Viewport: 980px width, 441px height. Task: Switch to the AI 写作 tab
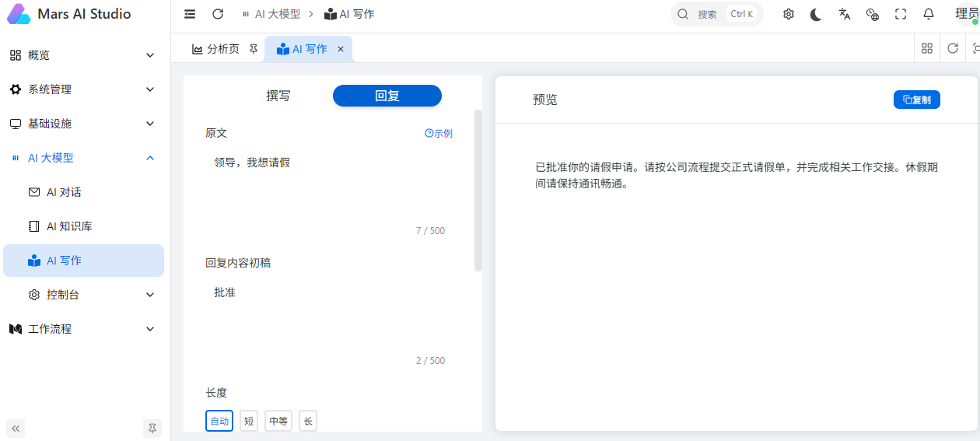tap(309, 49)
